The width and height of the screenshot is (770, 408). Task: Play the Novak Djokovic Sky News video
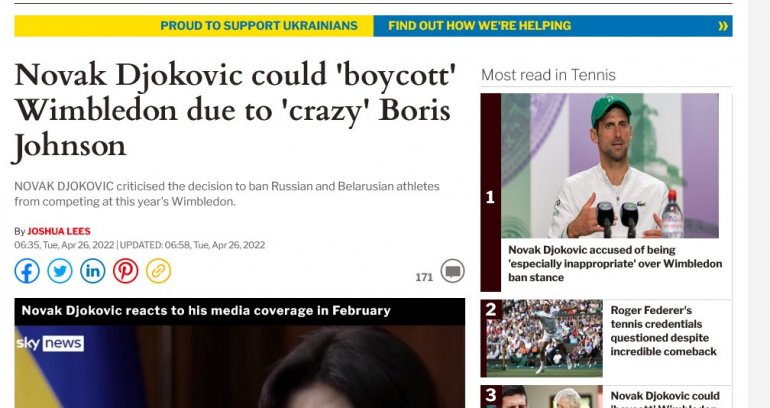point(240,366)
